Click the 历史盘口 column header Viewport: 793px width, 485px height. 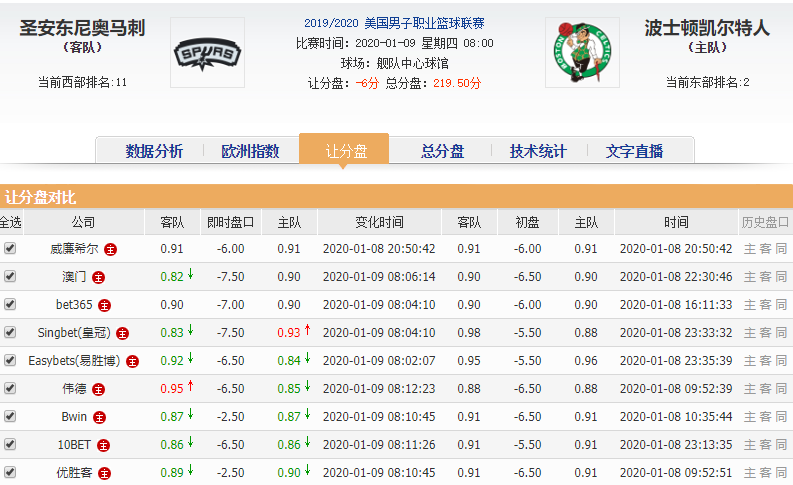[x=765, y=223]
